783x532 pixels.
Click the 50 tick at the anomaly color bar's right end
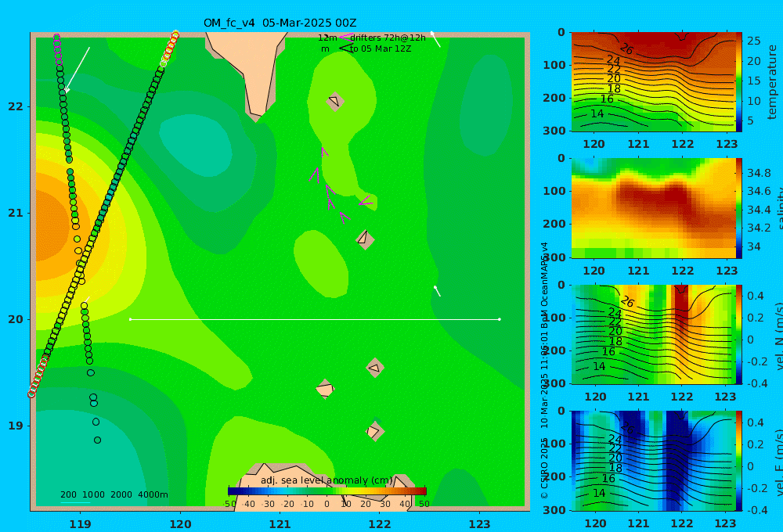424,504
